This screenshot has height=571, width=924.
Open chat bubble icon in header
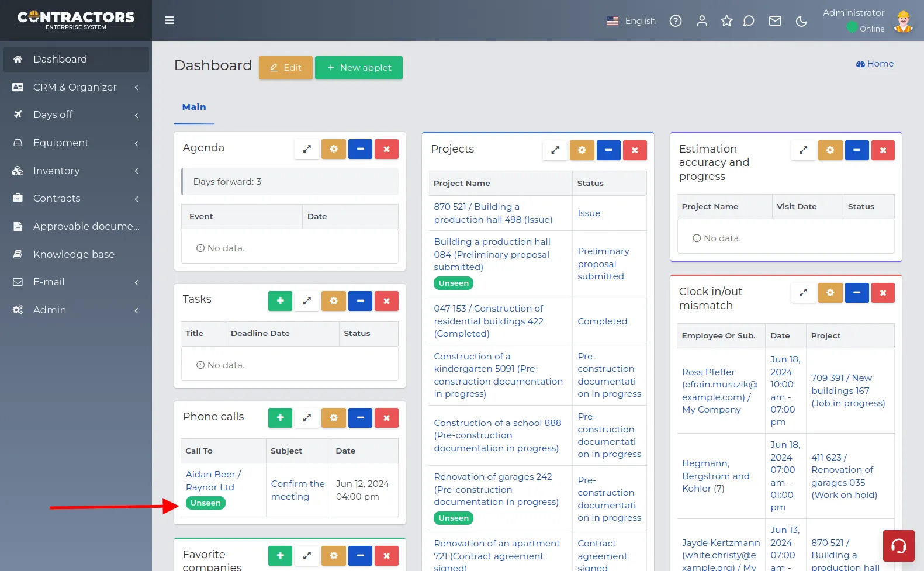[749, 21]
